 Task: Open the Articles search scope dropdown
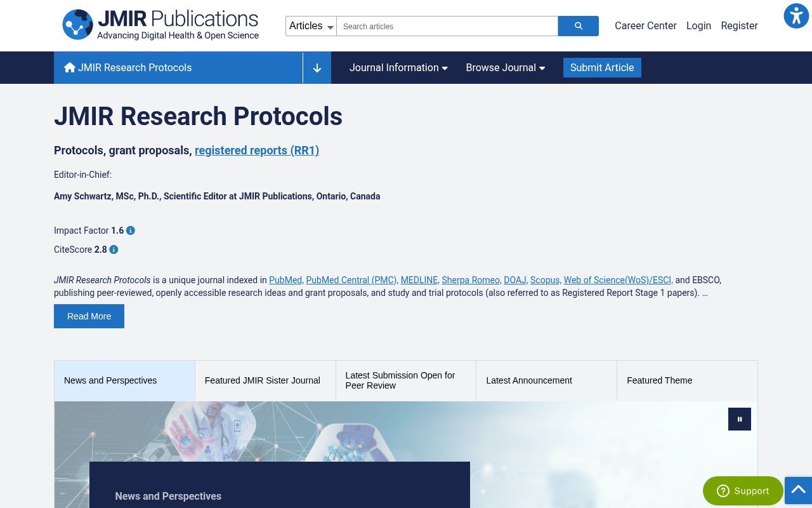click(x=311, y=26)
